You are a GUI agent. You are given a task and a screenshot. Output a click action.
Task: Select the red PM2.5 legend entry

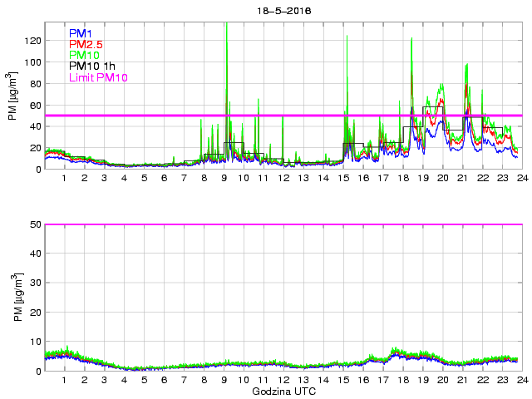click(x=86, y=44)
